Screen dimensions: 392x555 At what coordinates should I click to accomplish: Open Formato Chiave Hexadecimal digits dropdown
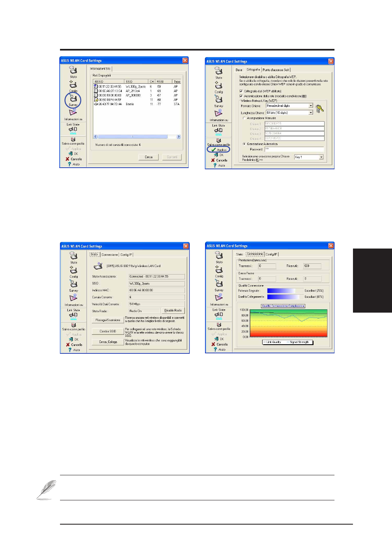pos(290,106)
